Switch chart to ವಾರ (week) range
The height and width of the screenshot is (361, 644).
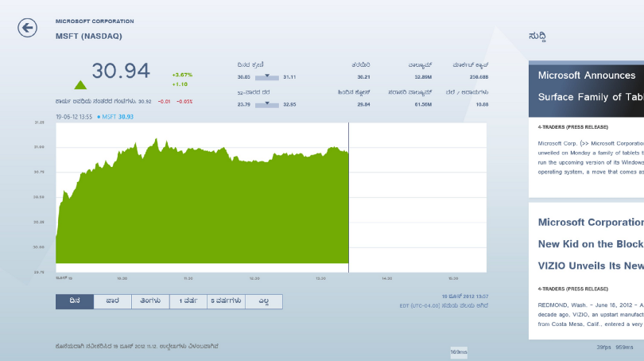tap(113, 301)
